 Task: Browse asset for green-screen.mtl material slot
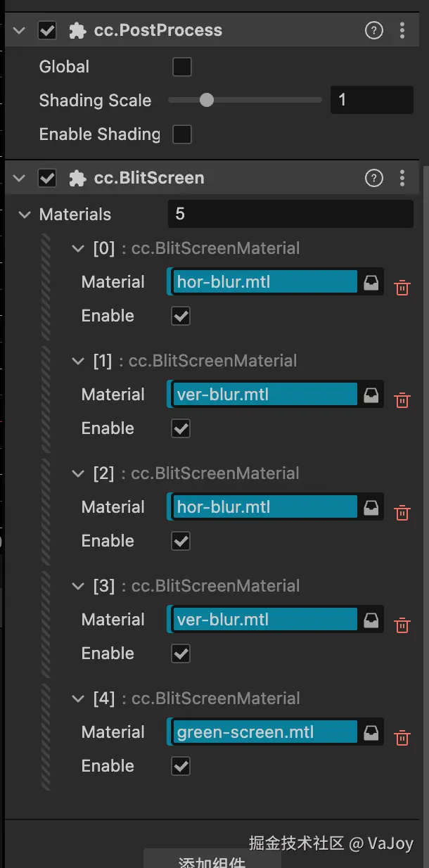coord(371,733)
